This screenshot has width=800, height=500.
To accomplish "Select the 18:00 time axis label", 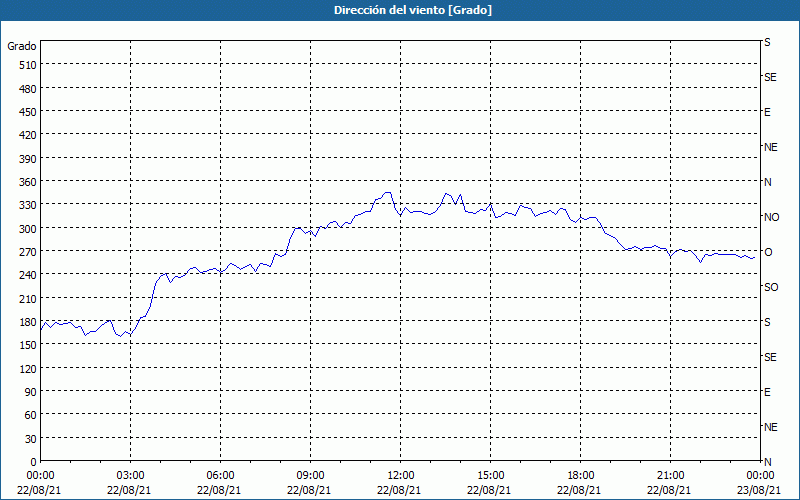I will click(581, 476).
